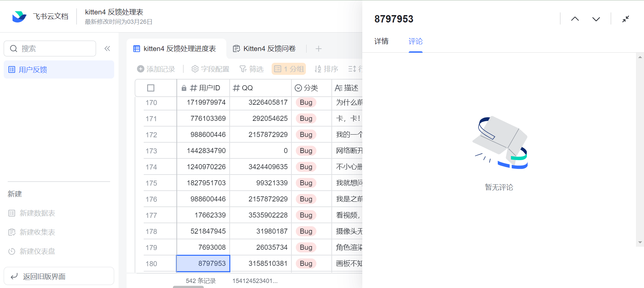Select 用户反馈 in the sidebar
The image size is (644, 288).
(59, 69)
